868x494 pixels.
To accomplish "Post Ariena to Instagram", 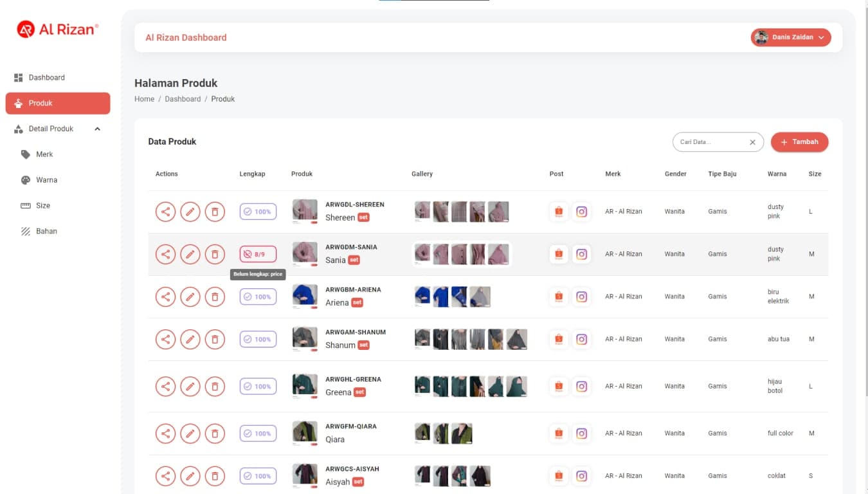I will (582, 297).
